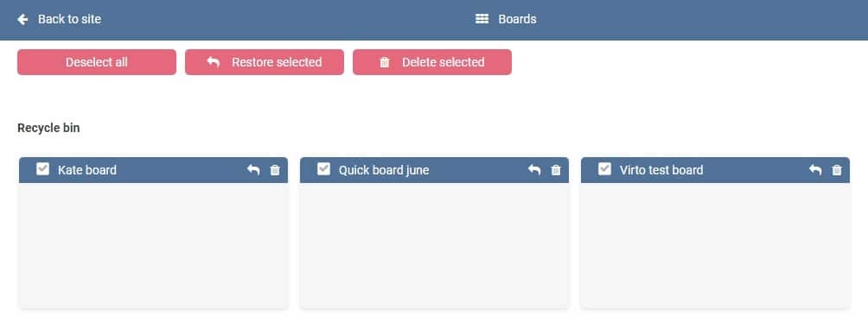Click the Delete selected button
This screenshot has width=868, height=322.
pos(432,62)
